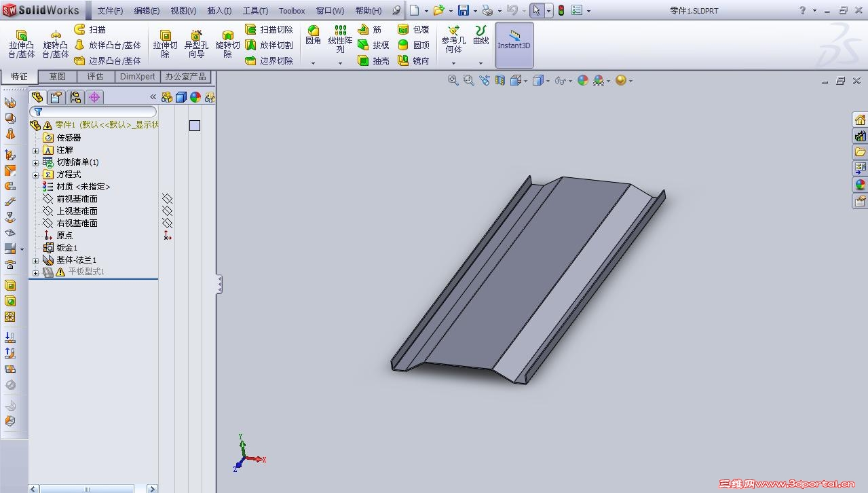Expand the 方程式 equations node
This screenshot has width=868, height=493.
[36, 175]
